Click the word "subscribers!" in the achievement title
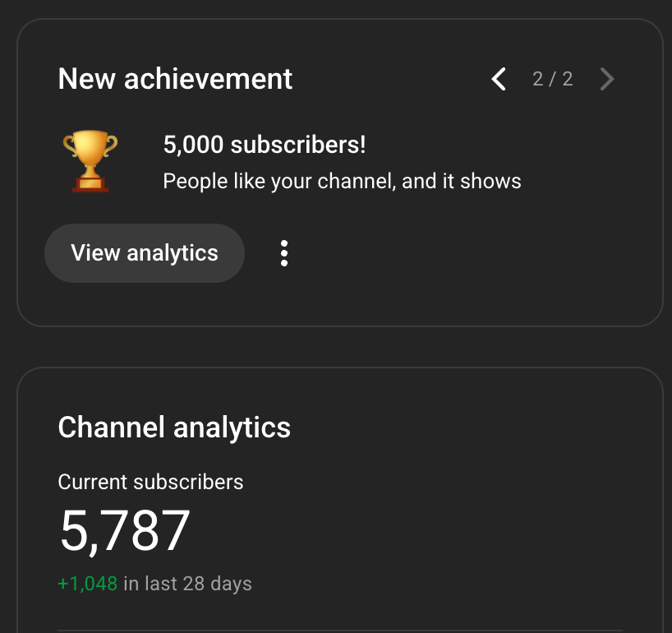The width and height of the screenshot is (672, 633). point(297,145)
